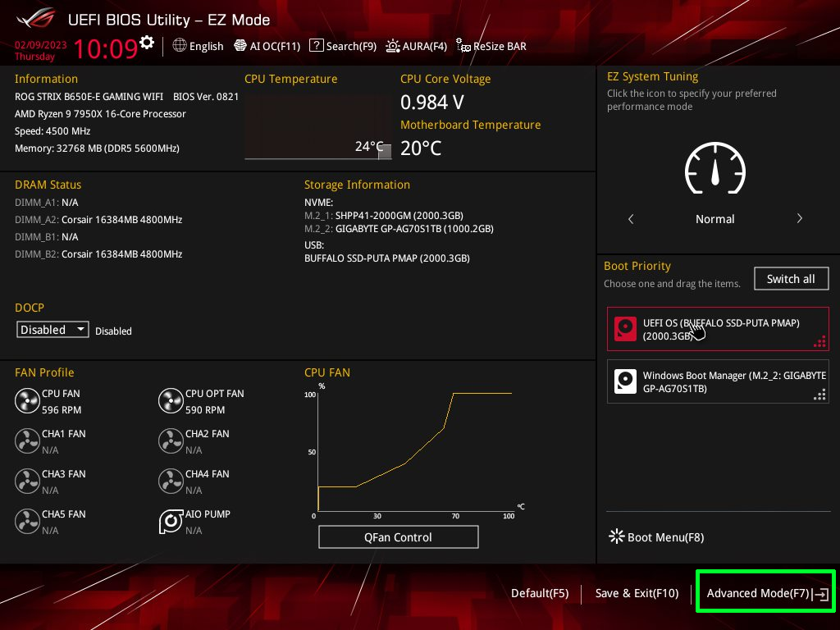The width and height of the screenshot is (840, 630).
Task: Click right chevron beside Normal mode
Action: point(799,218)
